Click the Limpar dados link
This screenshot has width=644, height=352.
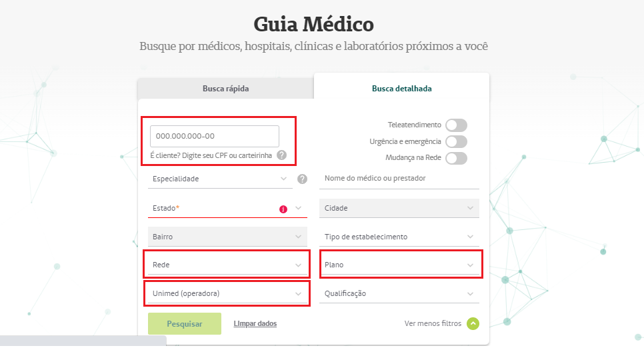[x=255, y=323]
